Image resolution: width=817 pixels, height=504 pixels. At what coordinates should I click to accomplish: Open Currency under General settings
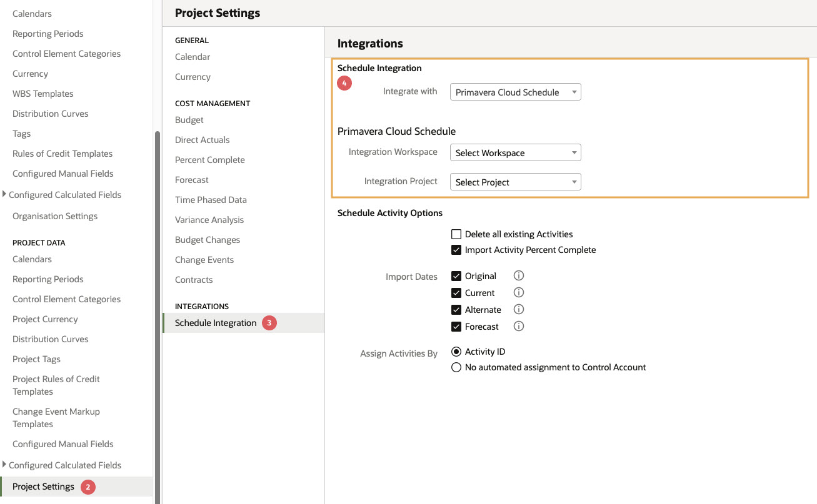coord(193,77)
